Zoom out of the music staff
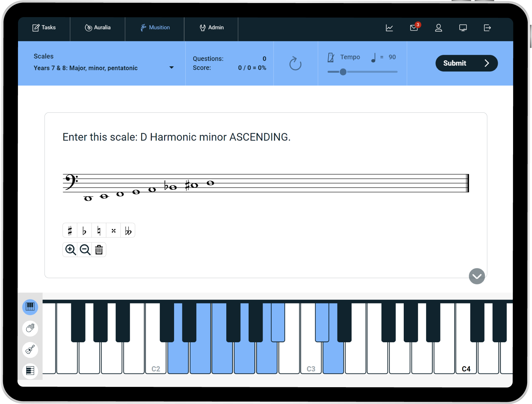532x404 pixels. pyautogui.click(x=85, y=250)
